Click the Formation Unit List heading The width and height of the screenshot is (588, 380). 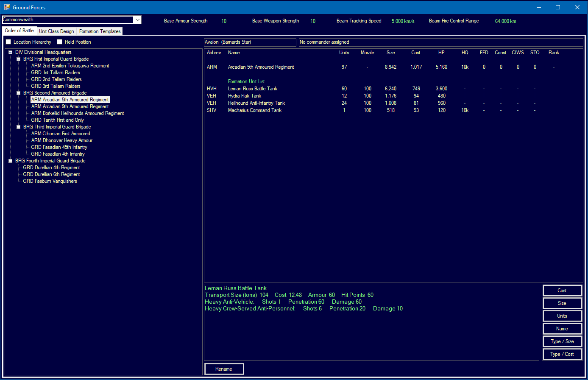pos(246,81)
